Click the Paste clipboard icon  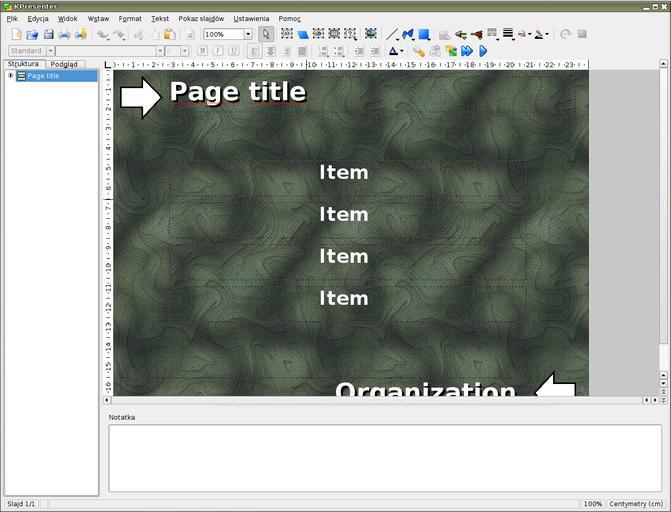pyautogui.click(x=170, y=34)
